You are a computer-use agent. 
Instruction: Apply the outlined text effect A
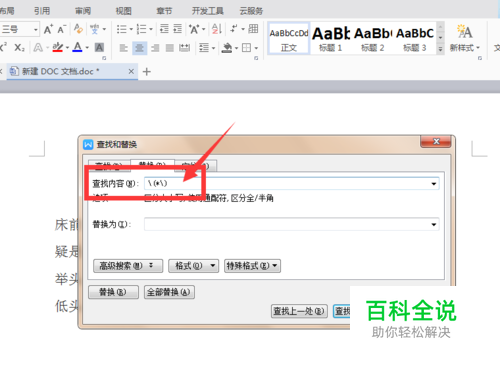tap(38, 48)
